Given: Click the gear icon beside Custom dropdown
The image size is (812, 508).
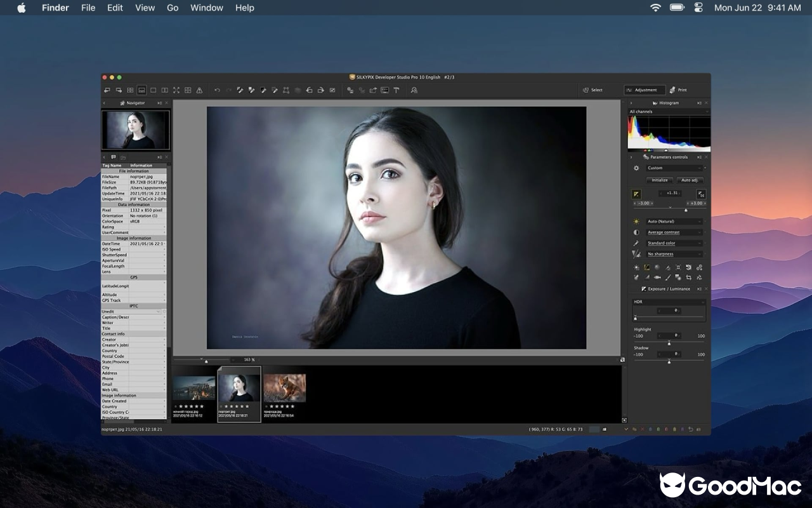Looking at the screenshot, I should 636,168.
